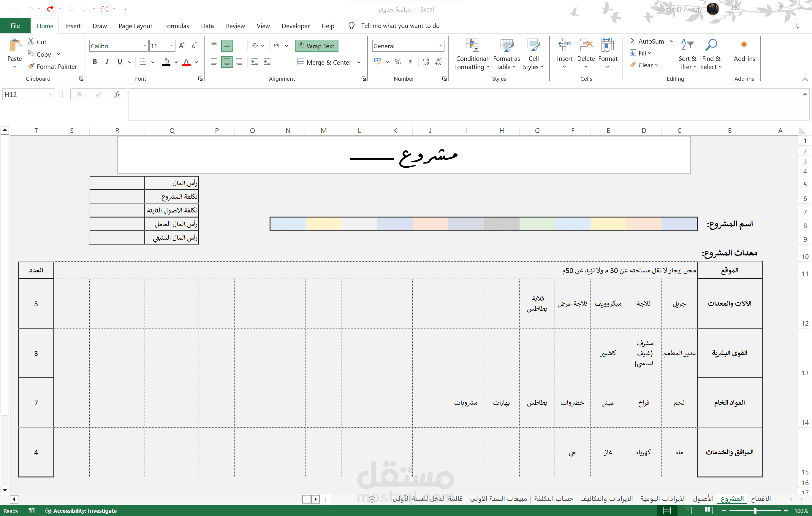Expand the Merge & Center options arrow
This screenshot has width=812, height=516.
pyautogui.click(x=359, y=62)
